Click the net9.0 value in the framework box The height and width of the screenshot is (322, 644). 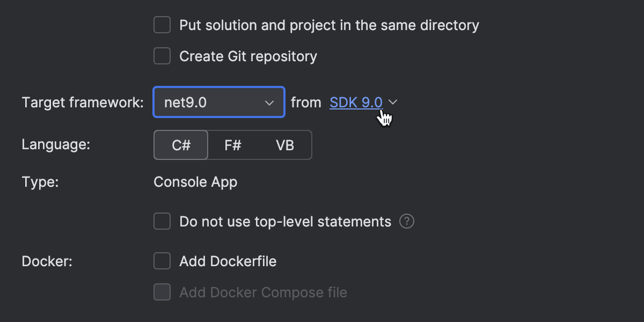click(x=186, y=102)
